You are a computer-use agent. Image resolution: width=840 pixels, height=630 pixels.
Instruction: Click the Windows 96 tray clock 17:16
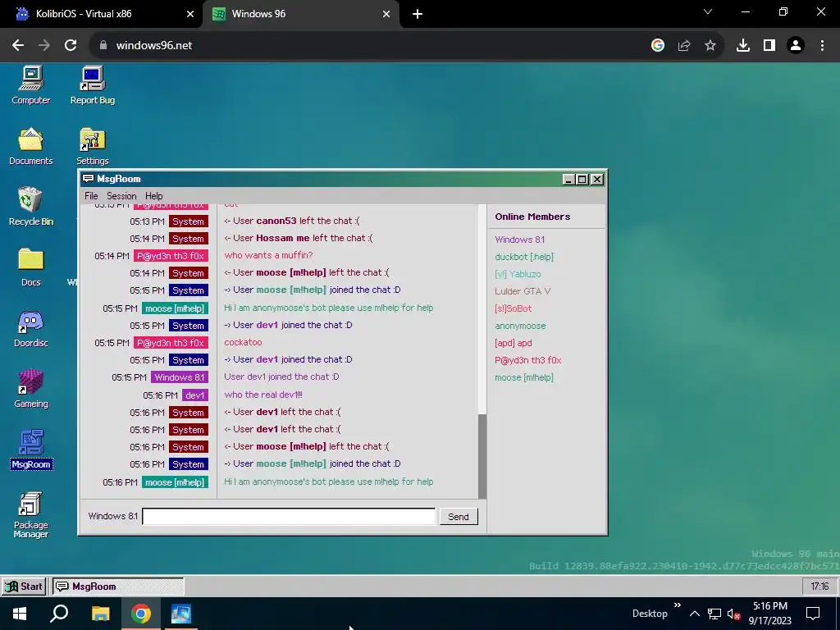point(819,586)
